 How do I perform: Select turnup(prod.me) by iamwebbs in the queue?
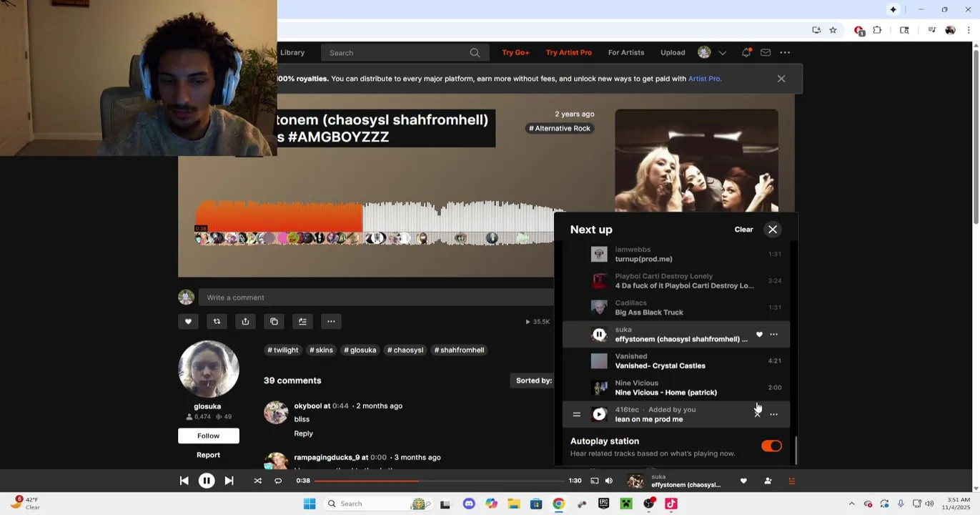click(x=675, y=255)
